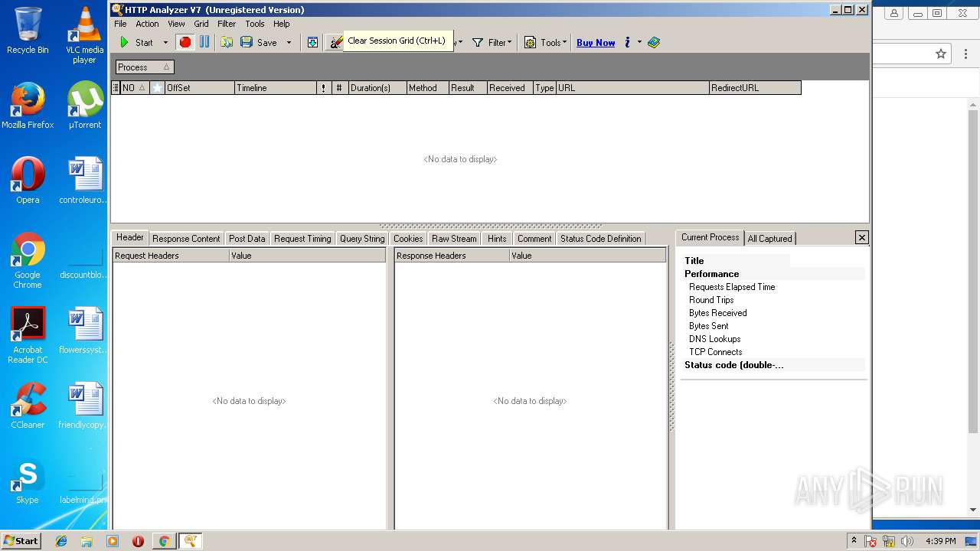Click the Open file folder icon
This screenshot has width=980, height=551.
[227, 42]
